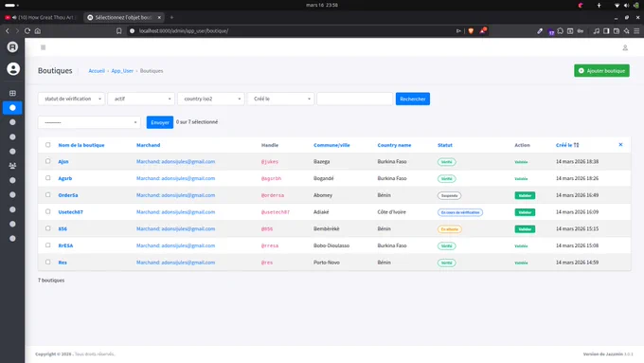Viewport: 644px width, 363px height.
Task: Click Valider button in Usetech87 row
Action: pyautogui.click(x=525, y=212)
